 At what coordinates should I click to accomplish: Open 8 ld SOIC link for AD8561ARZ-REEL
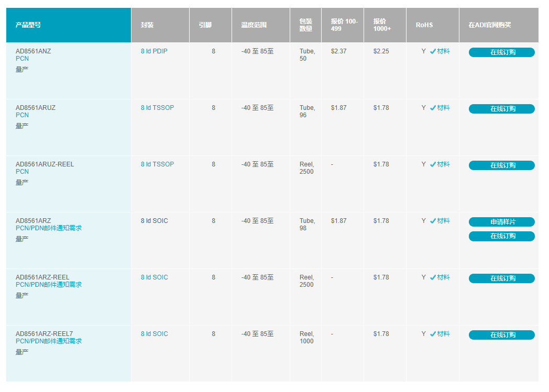click(155, 277)
